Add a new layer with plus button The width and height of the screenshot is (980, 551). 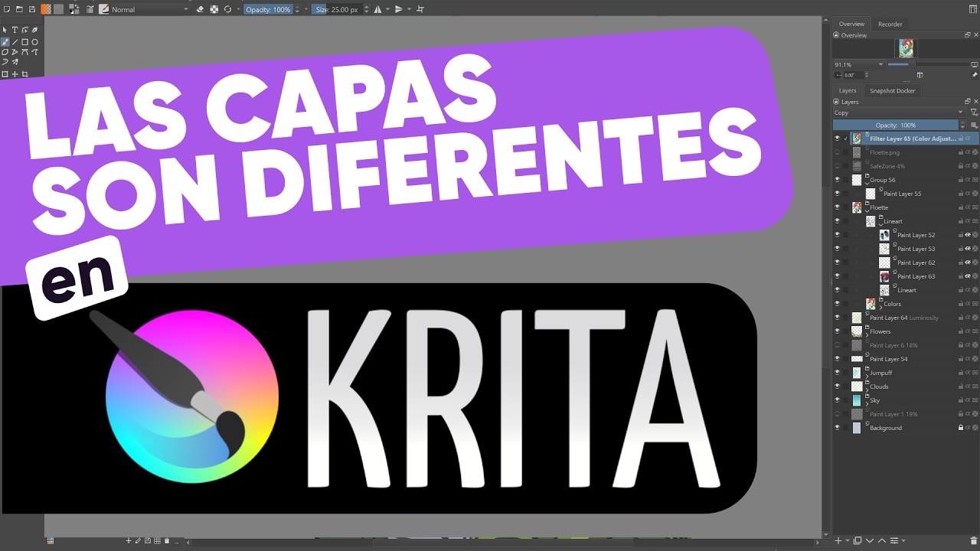838,540
